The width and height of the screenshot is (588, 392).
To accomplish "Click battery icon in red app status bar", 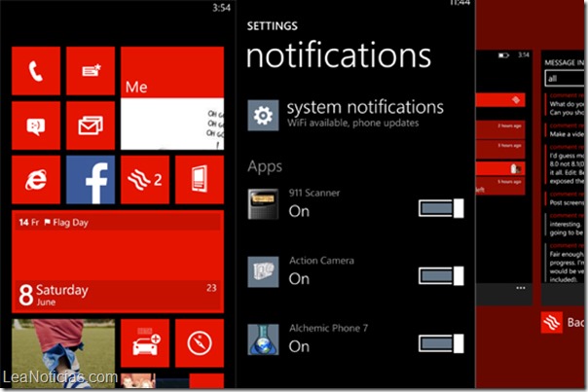I will [x=503, y=55].
